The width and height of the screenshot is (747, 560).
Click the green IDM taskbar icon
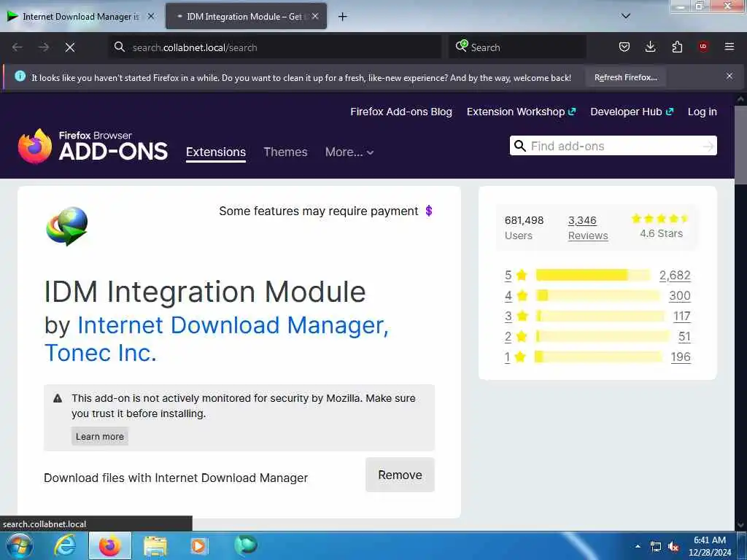pos(246,545)
